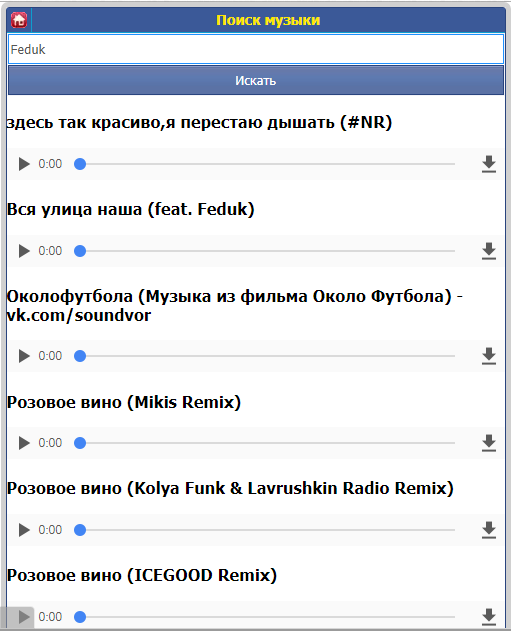This screenshot has width=511, height=631.
Task: Download 'Вся улица наша (feat. Feduk)'
Action: (x=488, y=251)
